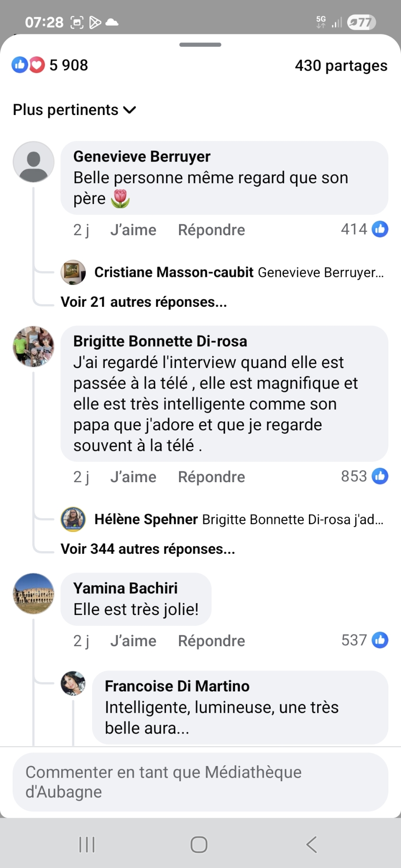Toggle J'aime on Yamina Bachiri's comment
This screenshot has height=868, width=401.
(133, 641)
